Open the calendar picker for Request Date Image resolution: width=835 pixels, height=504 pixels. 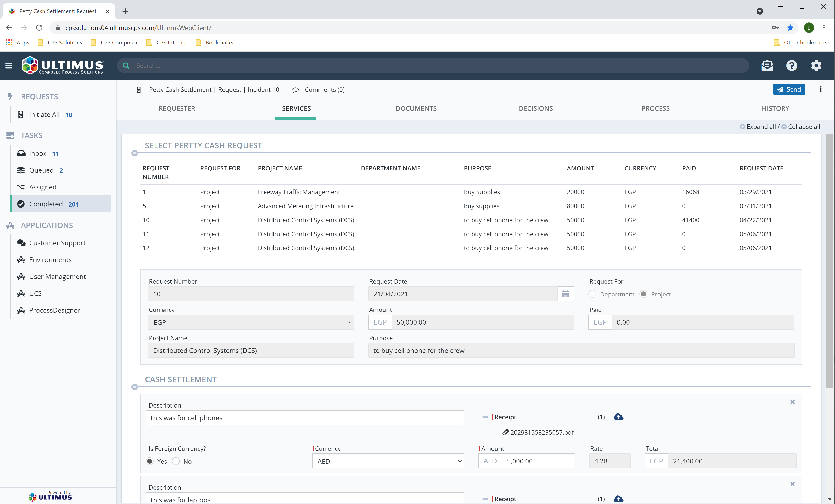(x=565, y=293)
